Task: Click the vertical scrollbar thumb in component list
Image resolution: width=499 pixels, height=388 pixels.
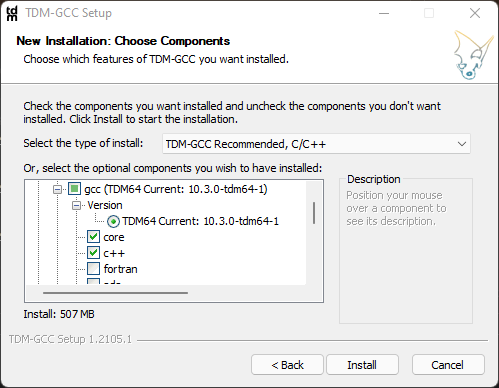Action: pyautogui.click(x=314, y=213)
